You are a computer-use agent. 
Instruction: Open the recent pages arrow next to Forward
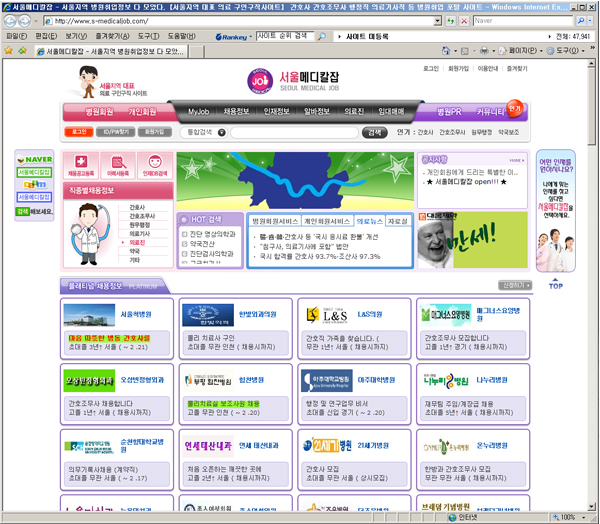[x=36, y=21]
